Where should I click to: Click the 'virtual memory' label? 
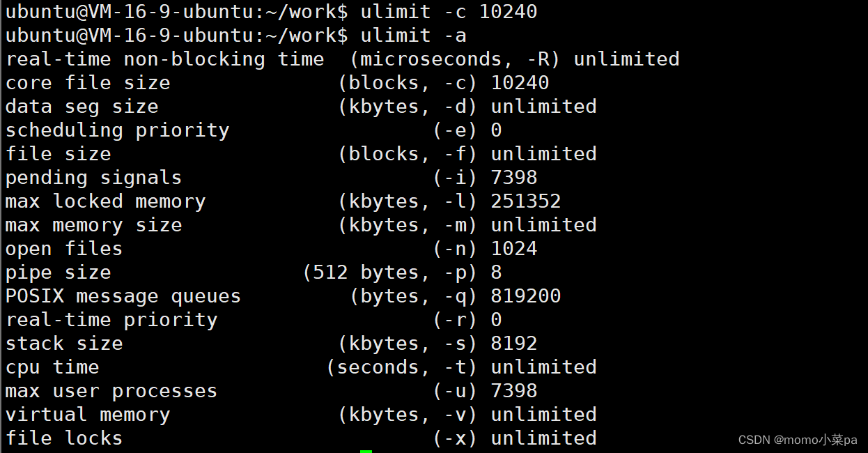pyautogui.click(x=88, y=415)
